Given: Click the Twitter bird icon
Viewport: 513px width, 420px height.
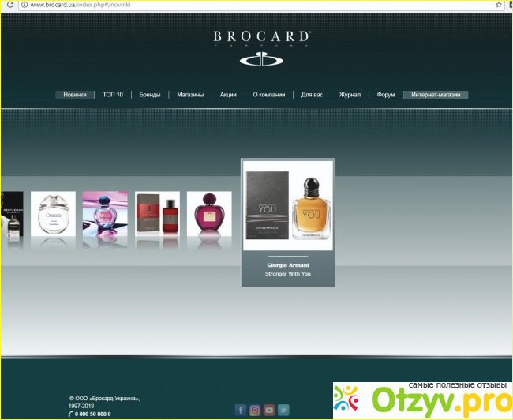Looking at the screenshot, I should (x=283, y=410).
